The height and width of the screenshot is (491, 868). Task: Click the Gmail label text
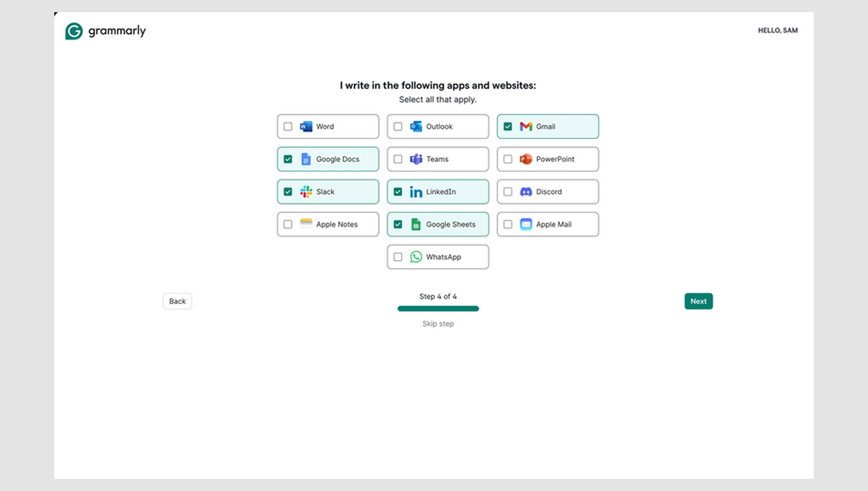545,126
